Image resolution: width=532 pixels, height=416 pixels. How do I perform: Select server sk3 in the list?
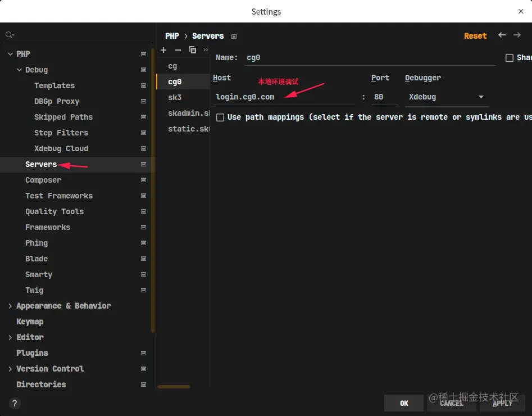[183, 97]
